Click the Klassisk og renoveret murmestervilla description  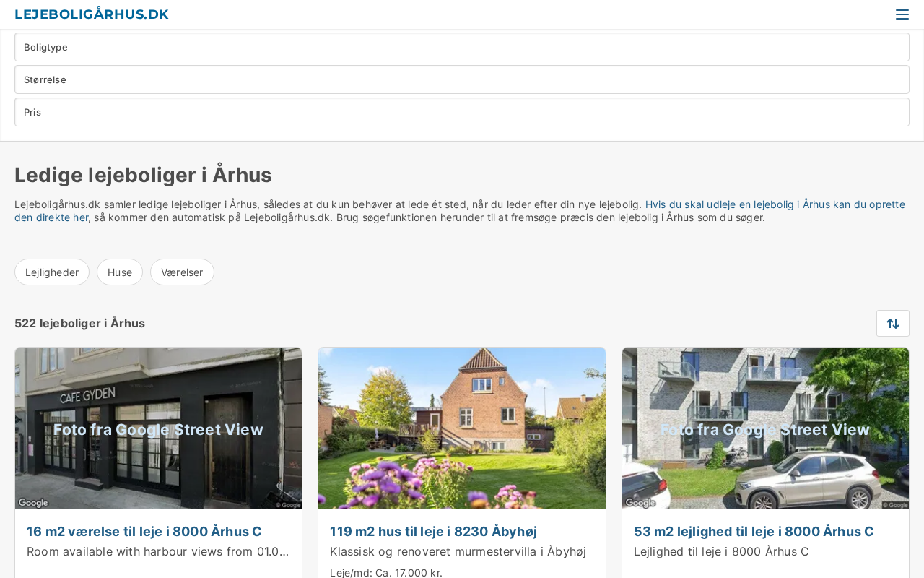[458, 552]
